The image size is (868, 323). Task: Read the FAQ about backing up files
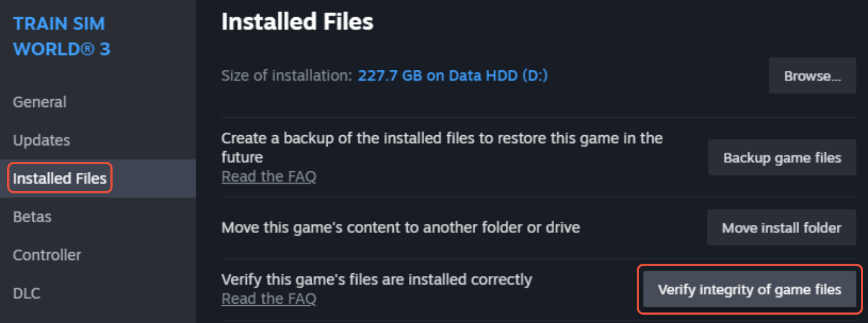268,176
